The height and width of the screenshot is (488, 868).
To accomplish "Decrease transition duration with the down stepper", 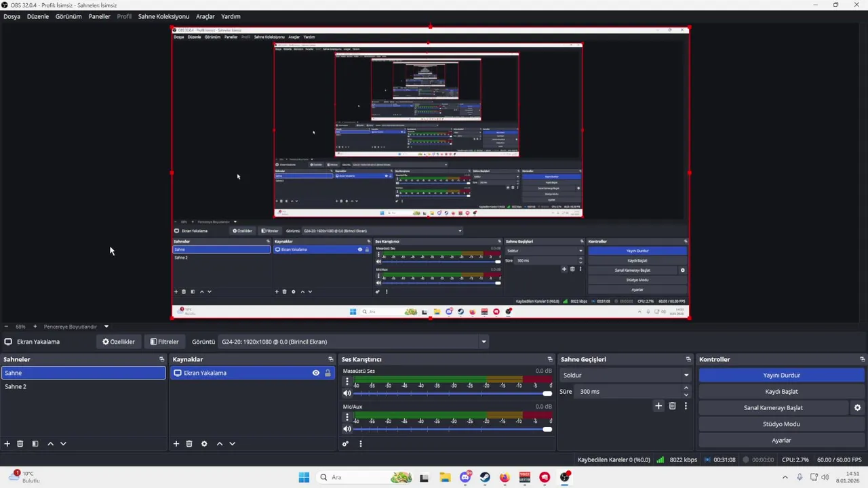I will [x=686, y=395].
